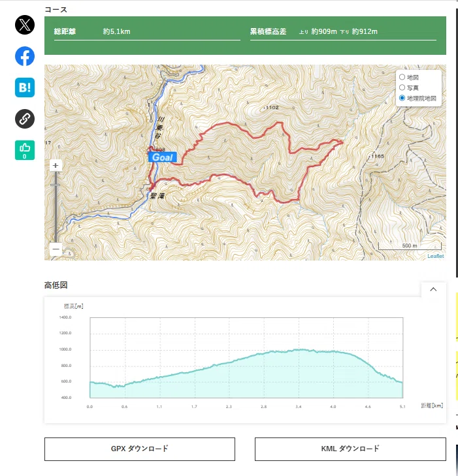Zoom out the map with the minus icon
The width and height of the screenshot is (458, 476).
coord(56,249)
